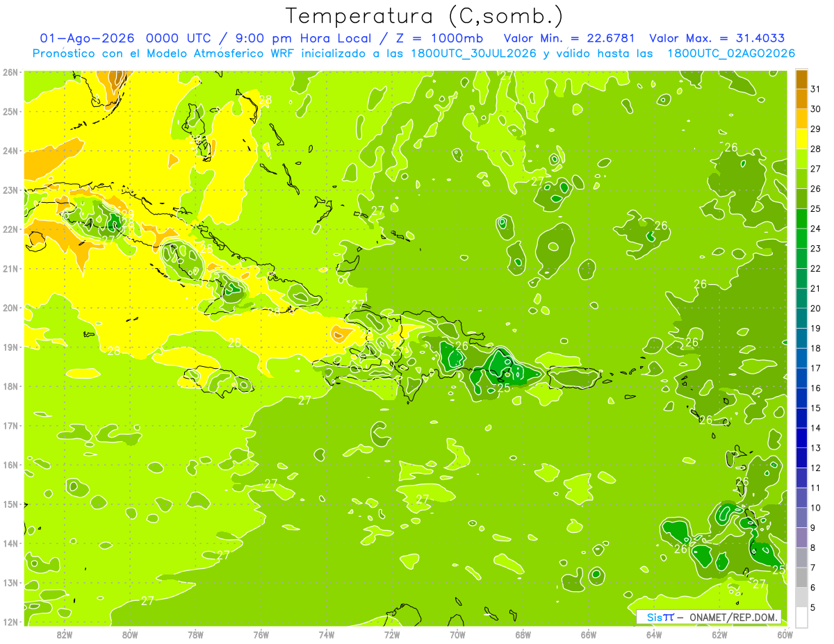This screenshot has width=834, height=644.
Task: Click the 68W longitude axis label
Action: point(523,634)
